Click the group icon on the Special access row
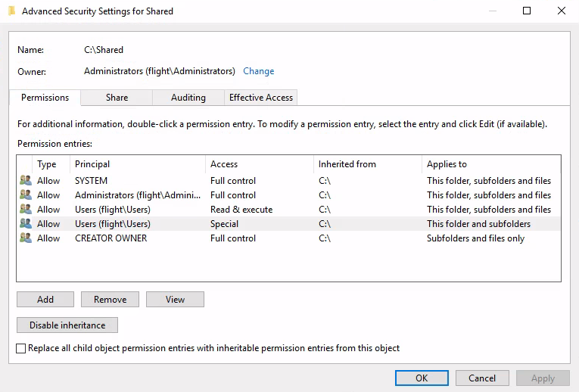Image resolution: width=579 pixels, height=392 pixels. pos(26,224)
